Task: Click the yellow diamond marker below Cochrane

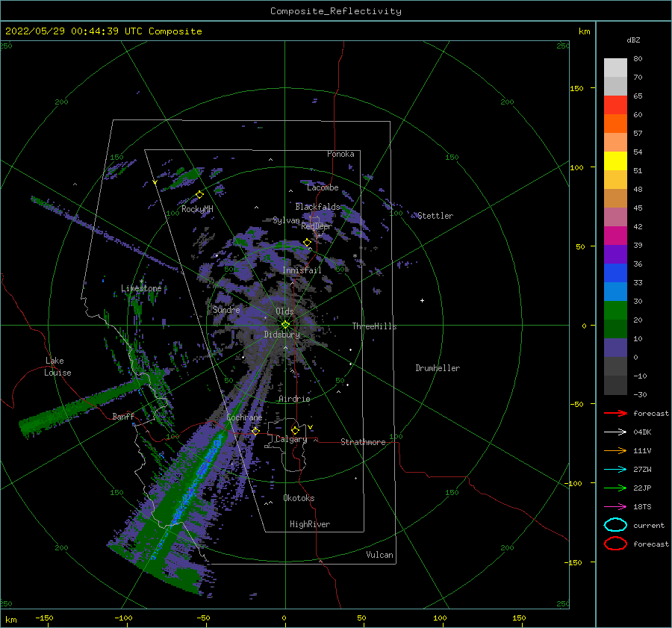Action: 255,431
